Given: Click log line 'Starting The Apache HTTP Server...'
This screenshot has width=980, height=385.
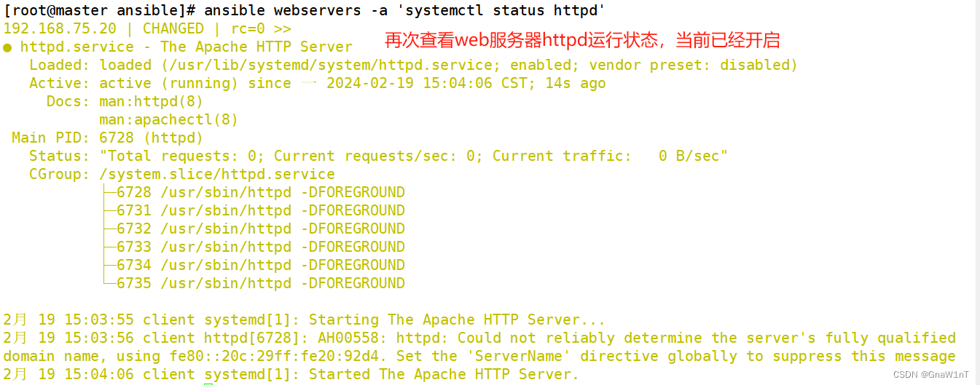Looking at the screenshot, I should [x=458, y=319].
